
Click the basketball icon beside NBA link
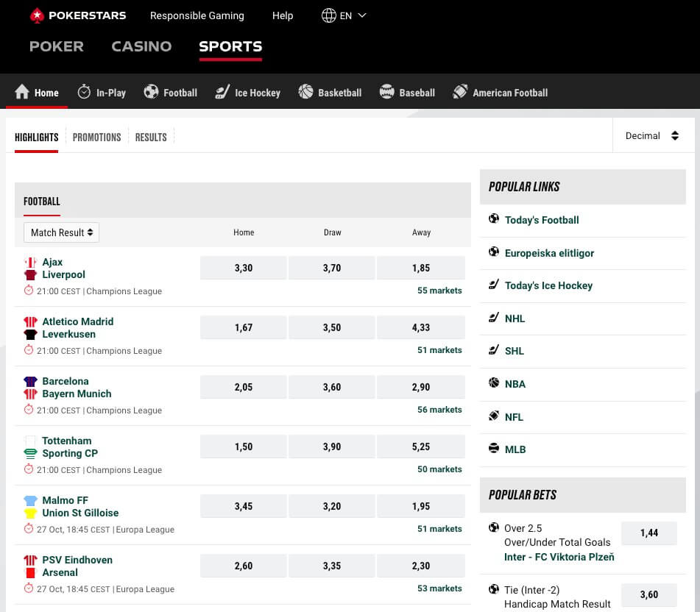pos(494,382)
